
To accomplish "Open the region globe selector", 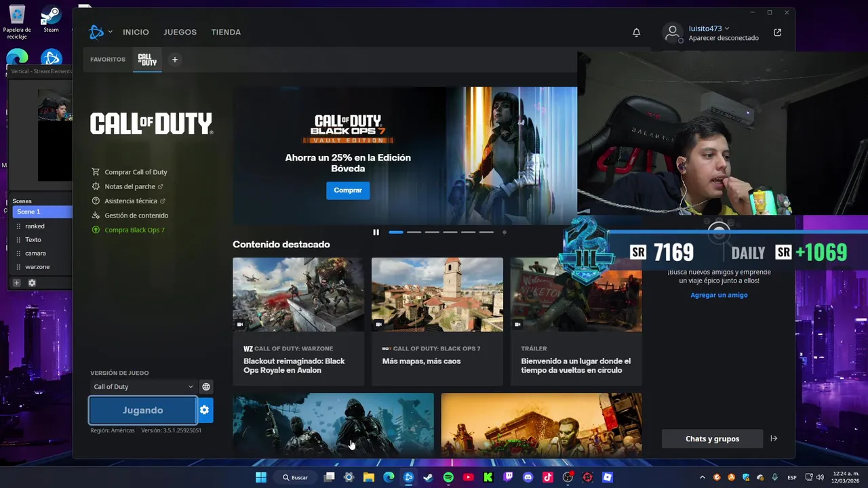I will pyautogui.click(x=206, y=387).
